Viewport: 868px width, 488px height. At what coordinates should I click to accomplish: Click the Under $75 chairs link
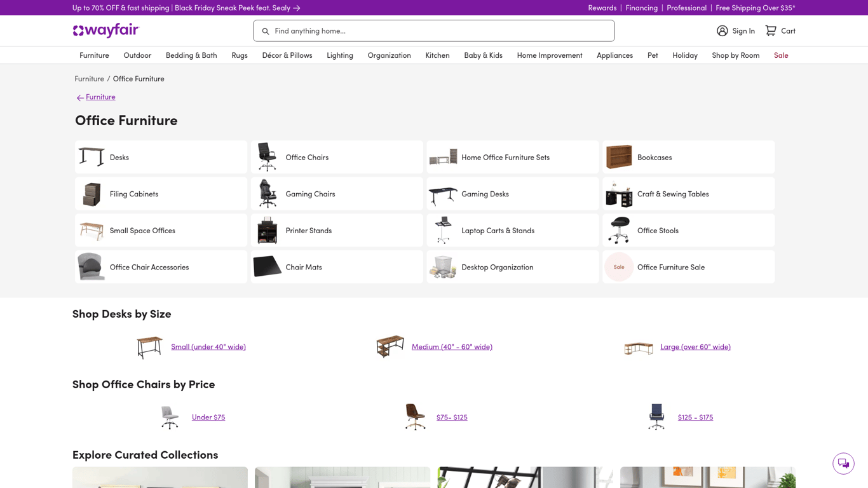click(x=208, y=417)
